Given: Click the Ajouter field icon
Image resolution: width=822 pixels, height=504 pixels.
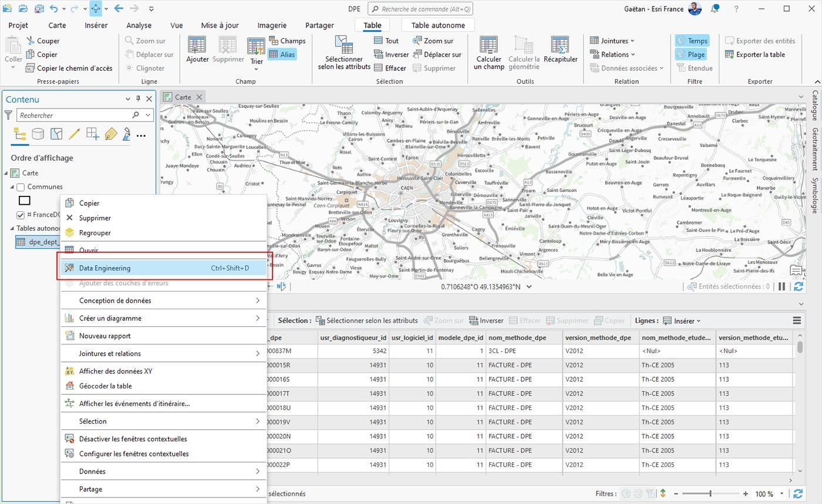Looking at the screenshot, I should pyautogui.click(x=197, y=50).
